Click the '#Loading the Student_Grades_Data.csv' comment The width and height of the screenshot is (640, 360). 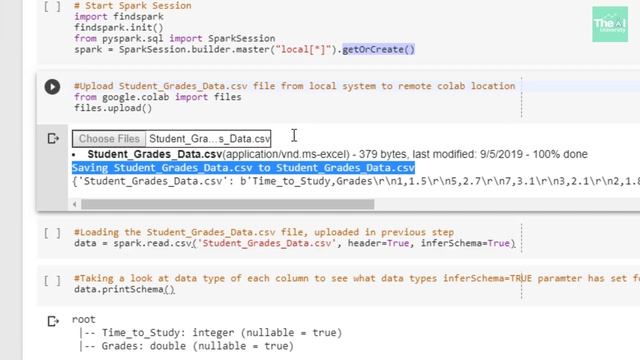pyautogui.click(x=264, y=232)
